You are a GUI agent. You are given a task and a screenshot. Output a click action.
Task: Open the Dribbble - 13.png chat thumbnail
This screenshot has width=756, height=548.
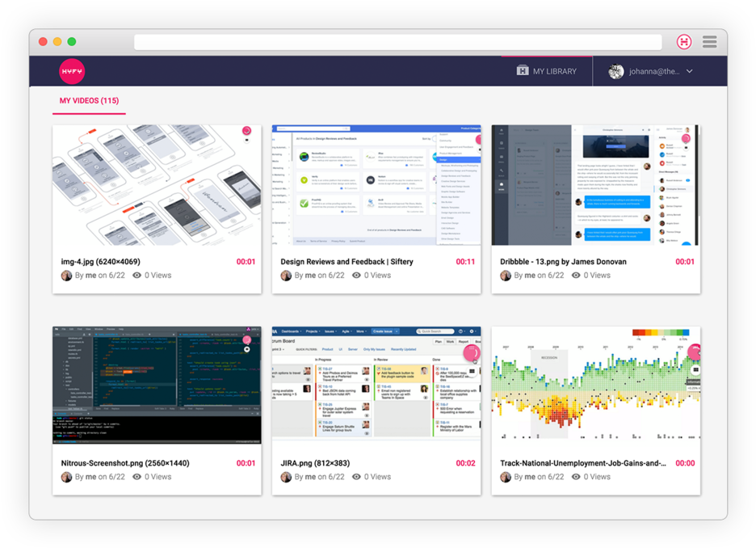point(595,185)
